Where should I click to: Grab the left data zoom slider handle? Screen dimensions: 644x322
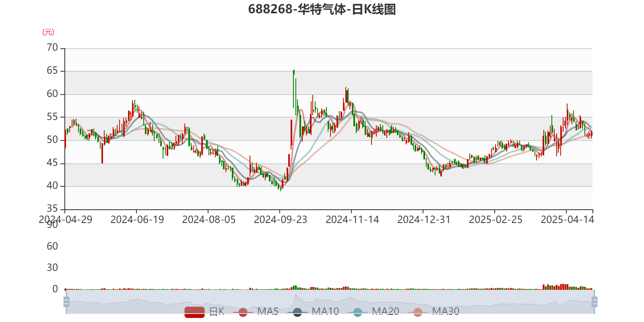point(66,302)
